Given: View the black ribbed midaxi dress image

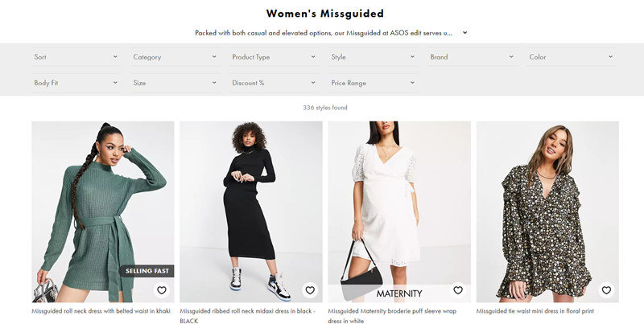Looking at the screenshot, I should 251,201.
